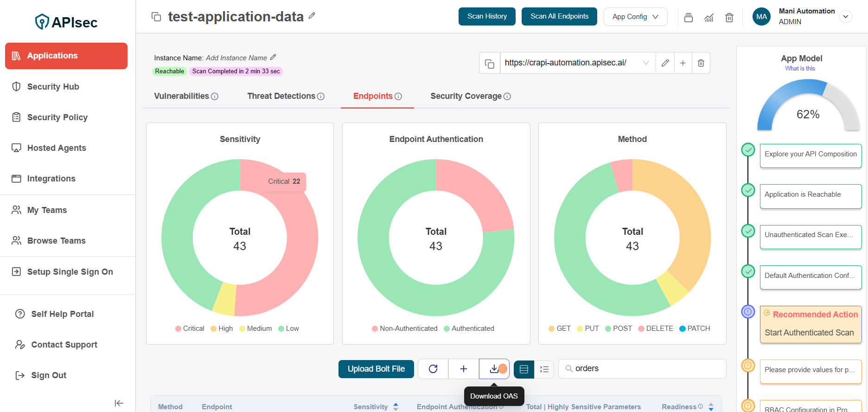This screenshot has width=868, height=412.
Task: Open the Security Coverage tab
Action: click(x=466, y=96)
